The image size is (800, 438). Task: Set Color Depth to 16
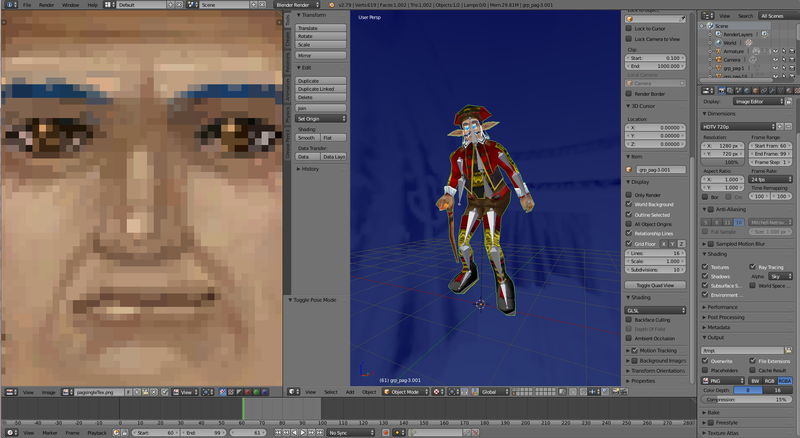(777, 390)
